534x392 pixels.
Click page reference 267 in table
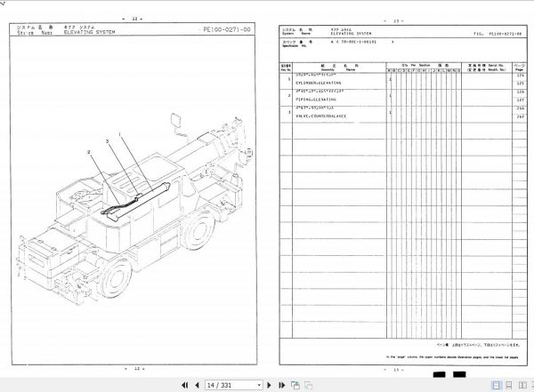(x=520, y=116)
